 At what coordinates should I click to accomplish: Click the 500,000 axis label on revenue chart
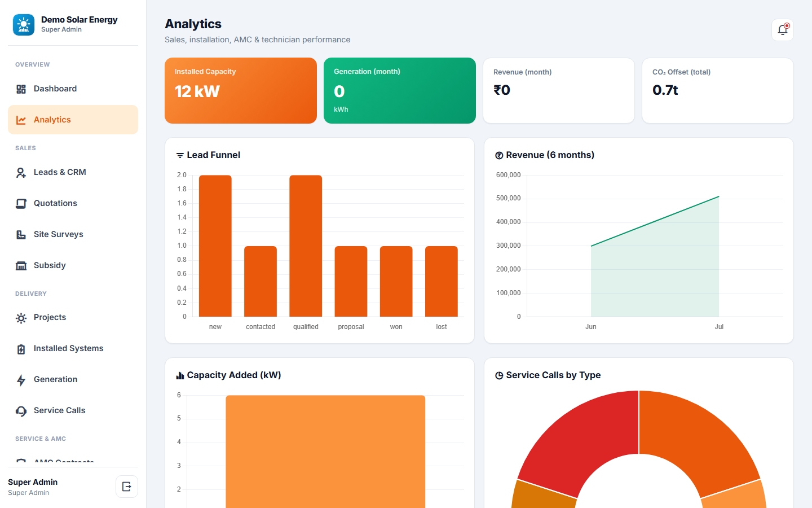509,198
